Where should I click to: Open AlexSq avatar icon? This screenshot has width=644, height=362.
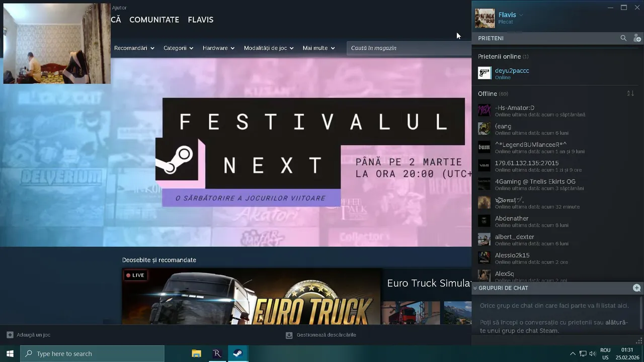(484, 276)
